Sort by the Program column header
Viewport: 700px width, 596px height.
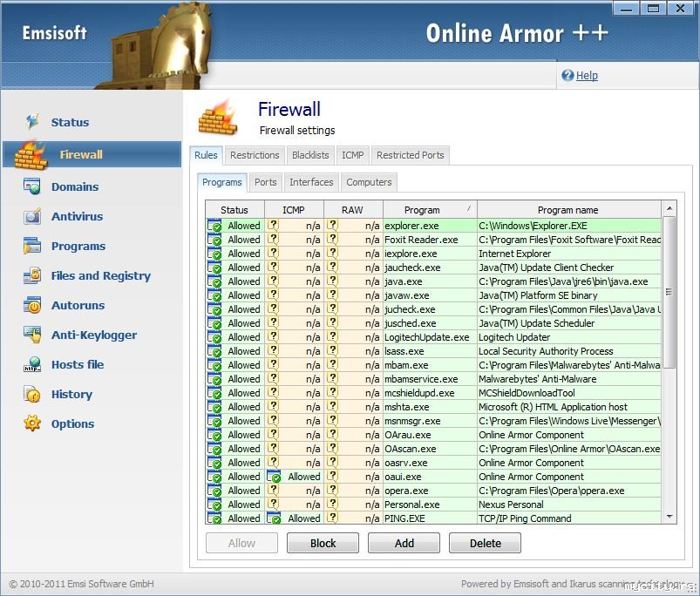[430, 210]
